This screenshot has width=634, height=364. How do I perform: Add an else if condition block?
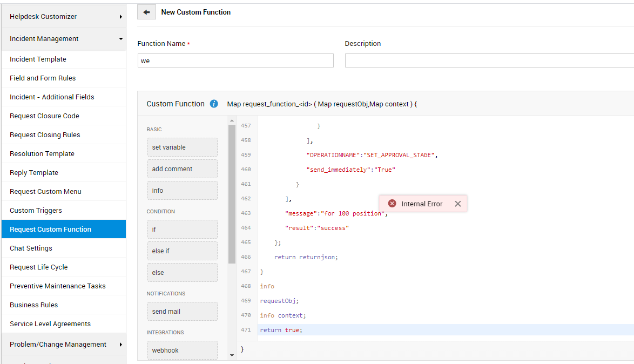pos(182,251)
